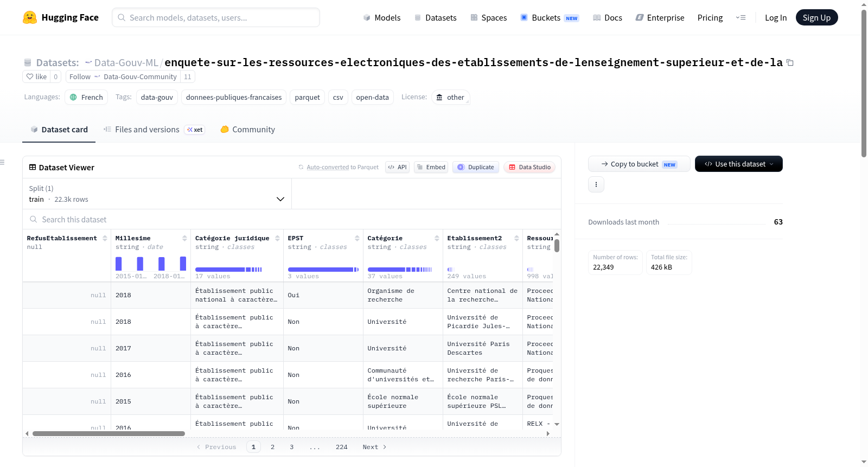Sort the Etablissement2 column
Screen dimensions: 868x467
[516, 238]
